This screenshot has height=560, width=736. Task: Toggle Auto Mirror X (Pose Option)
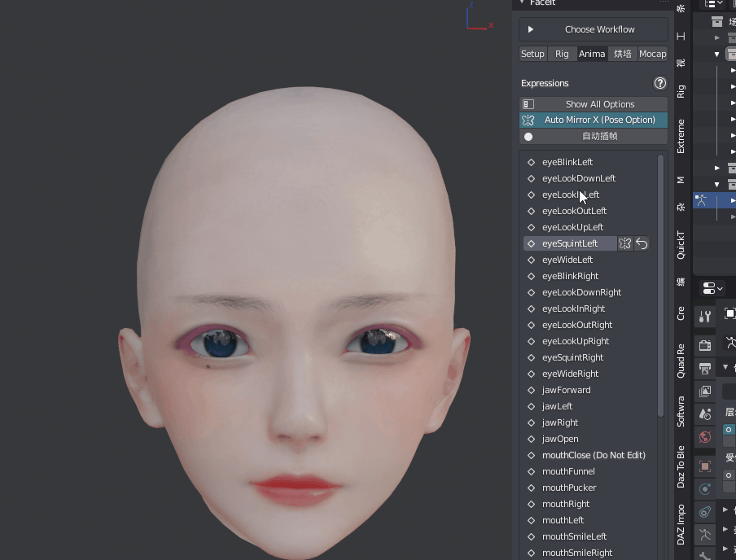pyautogui.click(x=594, y=120)
